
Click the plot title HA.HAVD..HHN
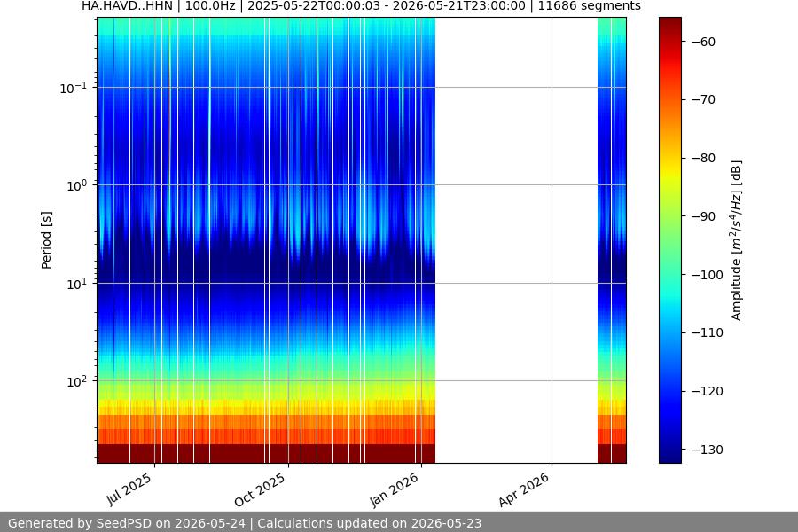tap(127, 6)
